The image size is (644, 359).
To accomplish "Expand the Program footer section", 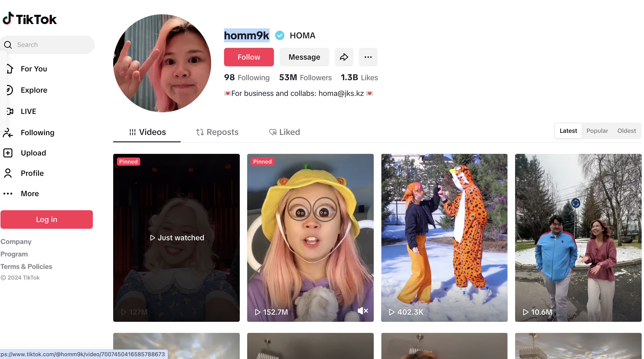I will point(14,254).
